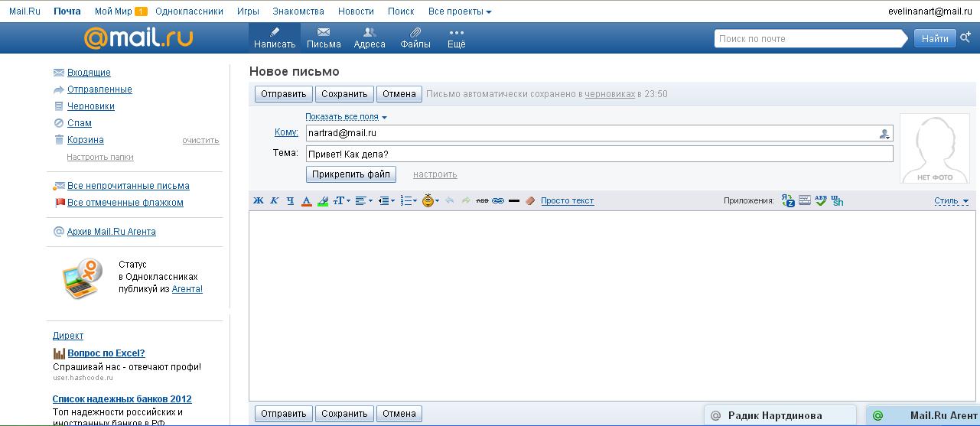Open the text alignment dropdown
The image size is (980, 426).
click(x=364, y=200)
